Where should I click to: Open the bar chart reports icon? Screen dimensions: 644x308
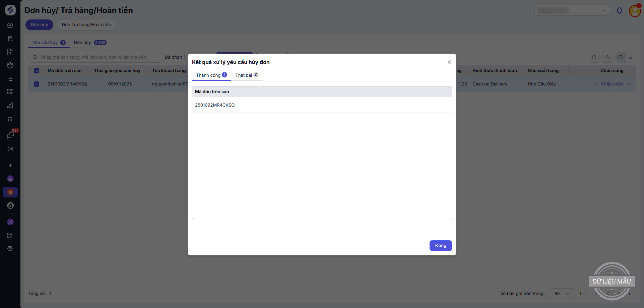pyautogui.click(x=10, y=105)
